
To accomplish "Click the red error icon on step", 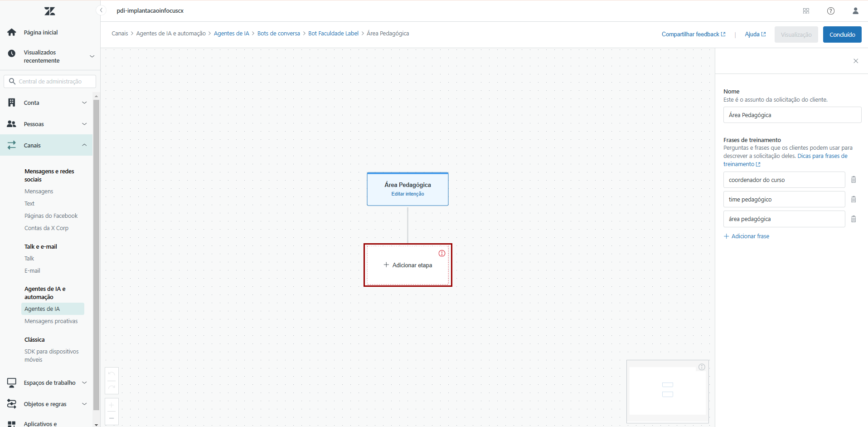I will [441, 253].
